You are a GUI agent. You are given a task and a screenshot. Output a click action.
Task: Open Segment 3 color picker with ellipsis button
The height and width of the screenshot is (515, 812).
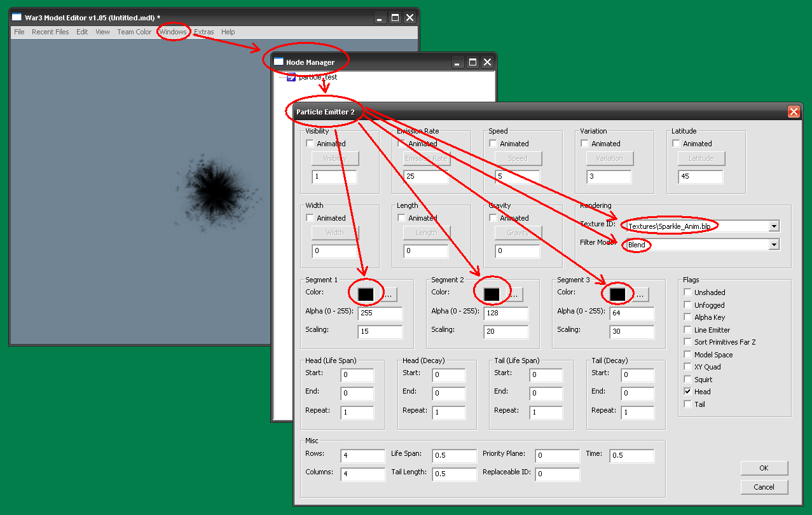(x=640, y=294)
